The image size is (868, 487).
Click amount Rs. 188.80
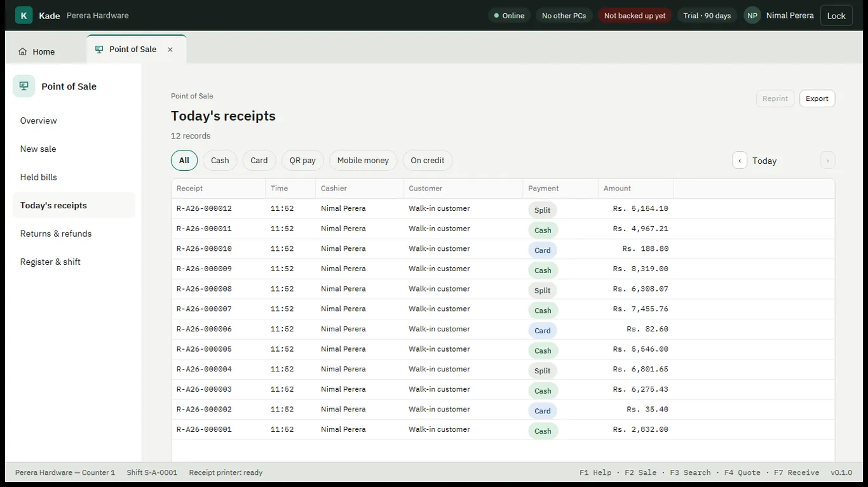tap(645, 249)
